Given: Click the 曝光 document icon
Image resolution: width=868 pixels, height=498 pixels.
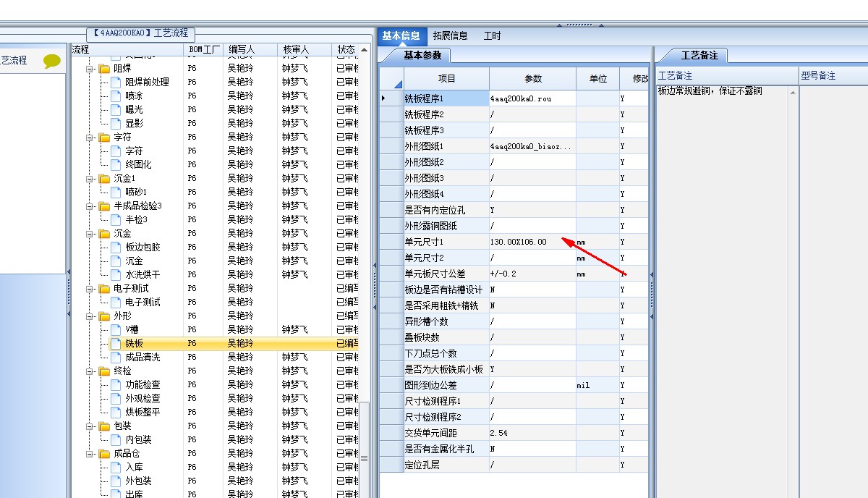Looking at the screenshot, I should [116, 110].
